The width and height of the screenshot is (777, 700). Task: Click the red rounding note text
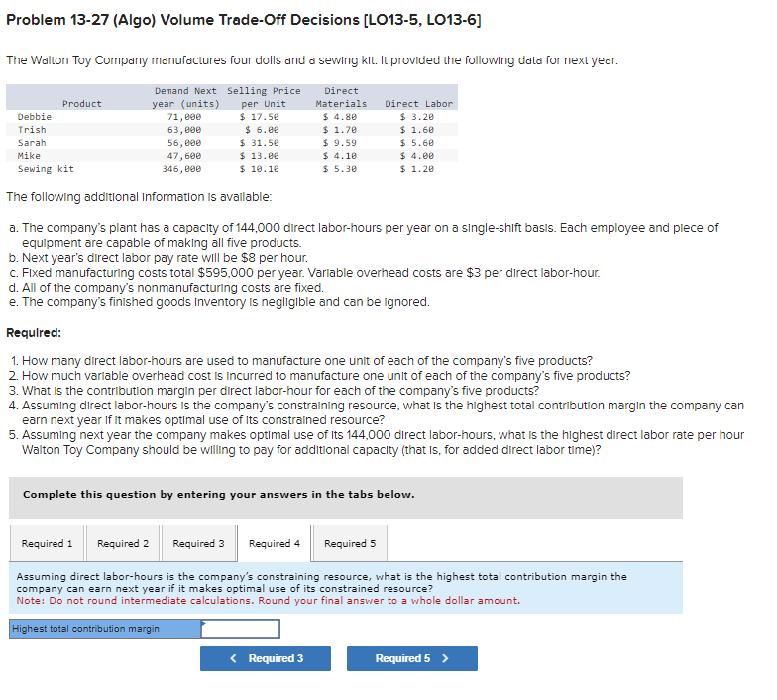point(268,601)
